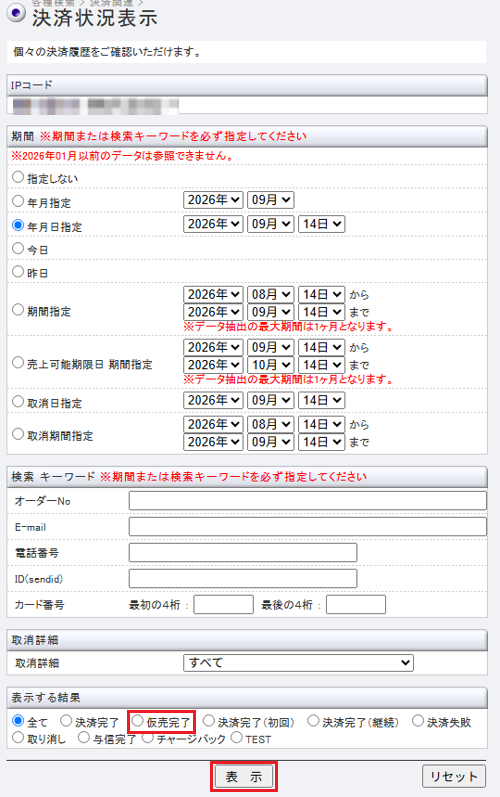Select the 決済完了 result filter
The width and height of the screenshot is (500, 797).
click(66, 720)
